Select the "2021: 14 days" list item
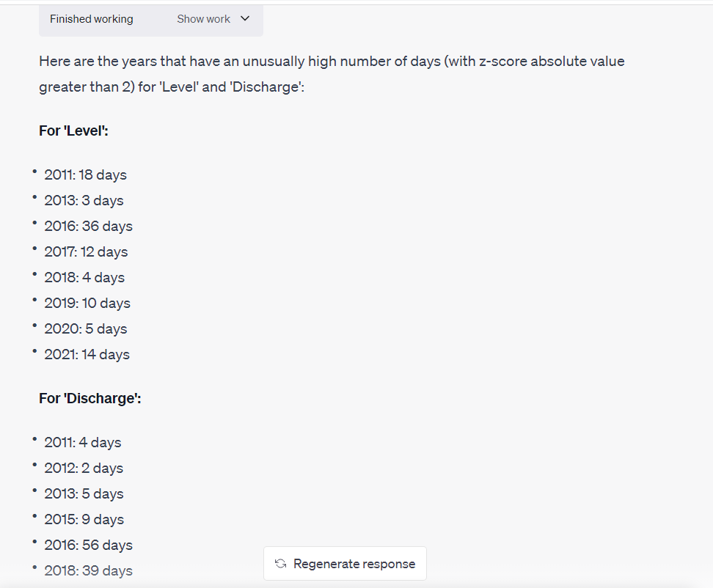This screenshot has width=713, height=588. (x=87, y=354)
